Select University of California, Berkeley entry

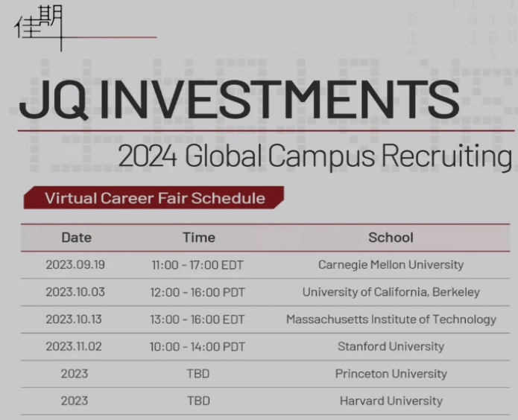[391, 292]
